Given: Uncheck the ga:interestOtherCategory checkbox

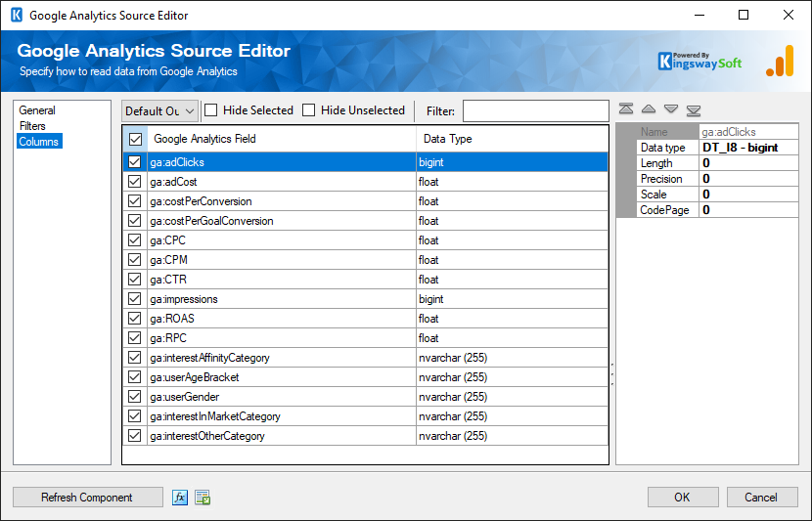Looking at the screenshot, I should tap(135, 436).
